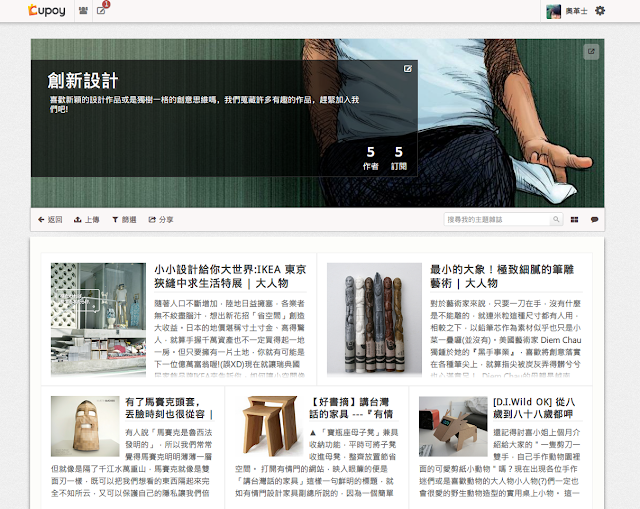
Task: Open article 有了馬賽克頭套
Action: click(x=169, y=408)
